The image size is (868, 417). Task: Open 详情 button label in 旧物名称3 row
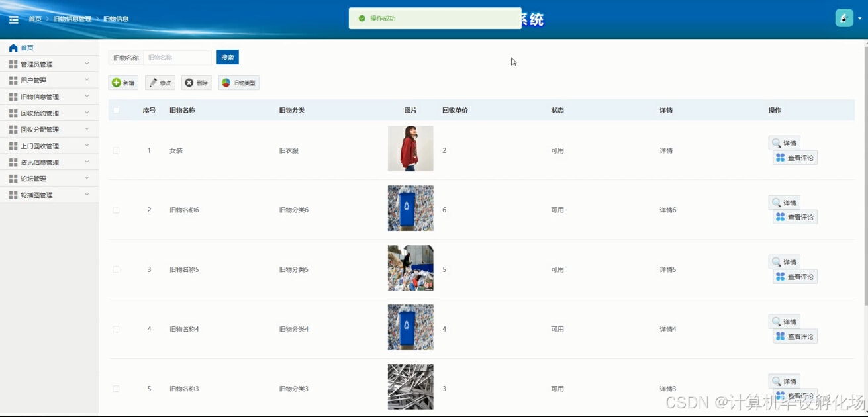coord(790,382)
